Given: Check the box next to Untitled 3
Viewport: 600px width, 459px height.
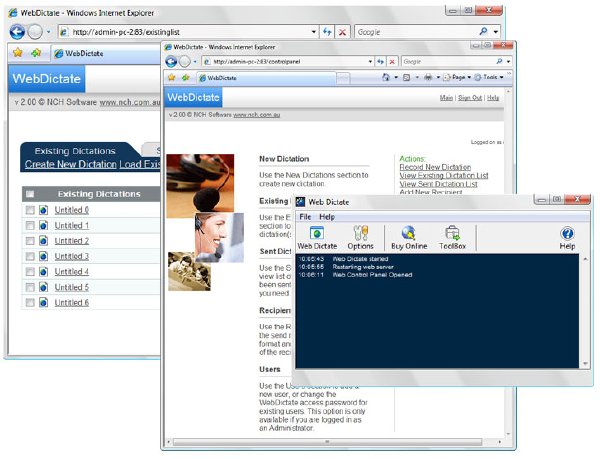Looking at the screenshot, I should pyautogui.click(x=30, y=256).
